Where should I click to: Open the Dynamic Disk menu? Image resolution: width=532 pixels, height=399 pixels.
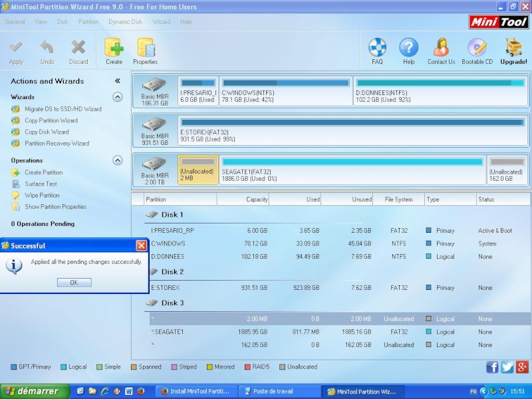[x=125, y=22]
